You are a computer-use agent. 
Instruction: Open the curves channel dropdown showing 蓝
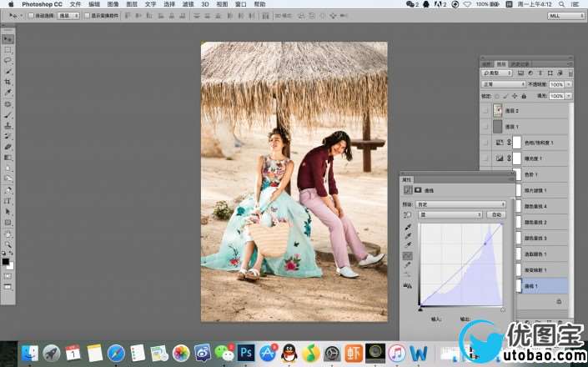click(x=450, y=214)
